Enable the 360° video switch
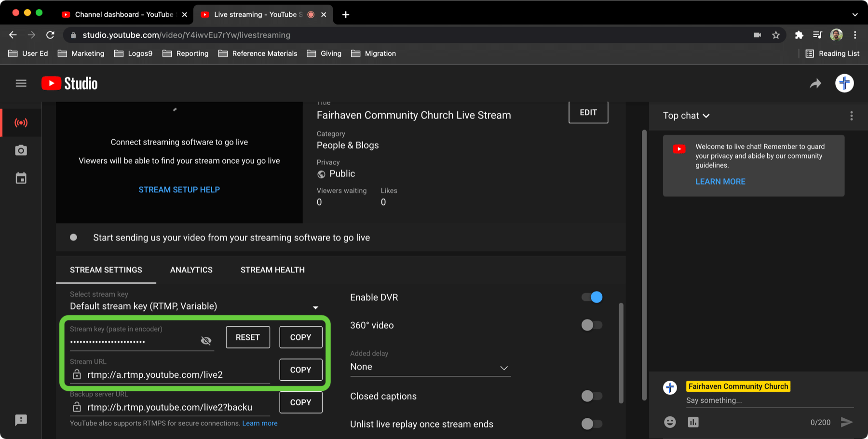Image resolution: width=868 pixels, height=439 pixels. [592, 325]
